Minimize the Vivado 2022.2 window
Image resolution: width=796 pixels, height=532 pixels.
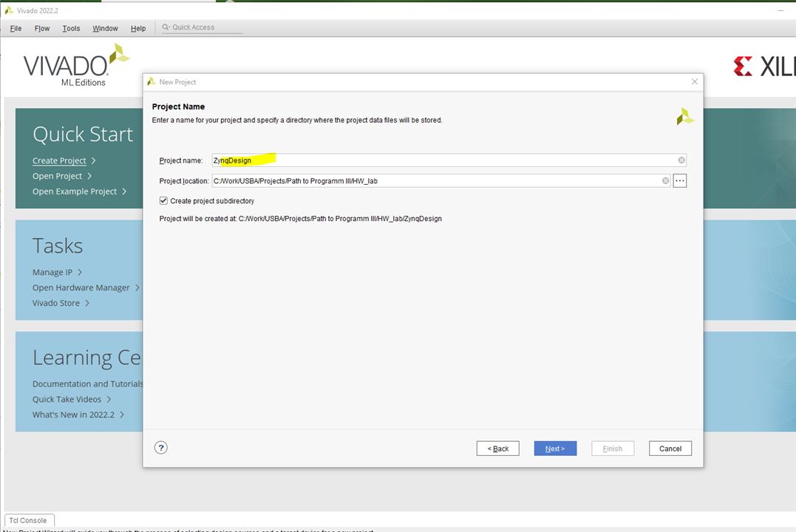pyautogui.click(x=780, y=10)
